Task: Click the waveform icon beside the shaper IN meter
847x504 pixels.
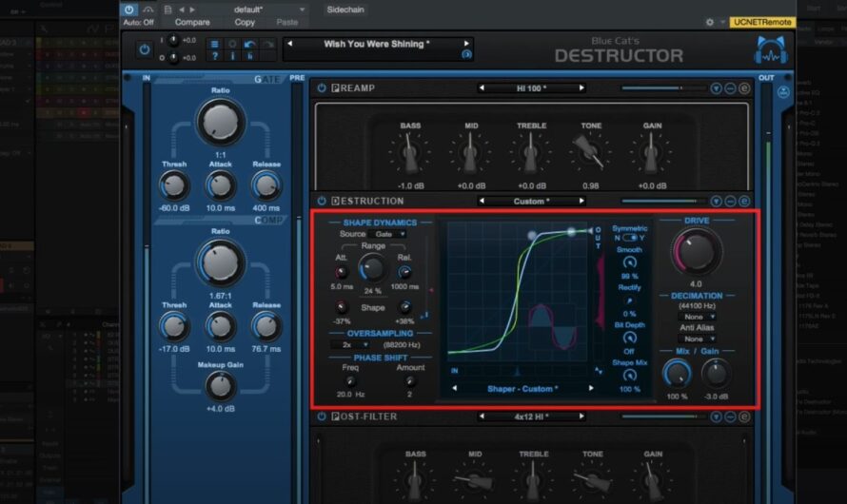Action: (x=599, y=371)
